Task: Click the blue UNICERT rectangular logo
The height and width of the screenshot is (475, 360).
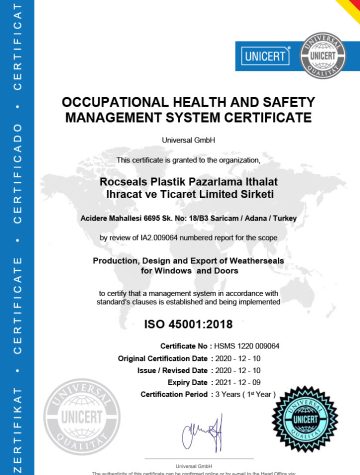Action: [x=265, y=56]
